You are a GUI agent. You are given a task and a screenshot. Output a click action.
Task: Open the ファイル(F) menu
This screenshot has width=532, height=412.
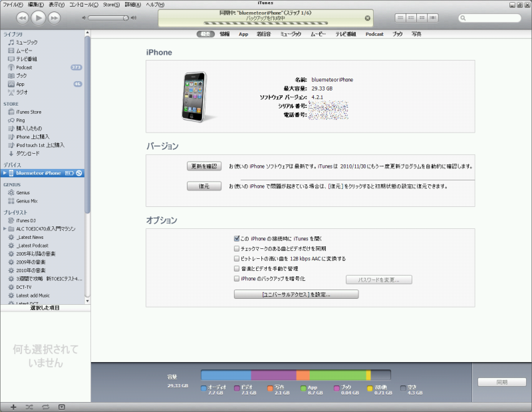pyautogui.click(x=13, y=5)
